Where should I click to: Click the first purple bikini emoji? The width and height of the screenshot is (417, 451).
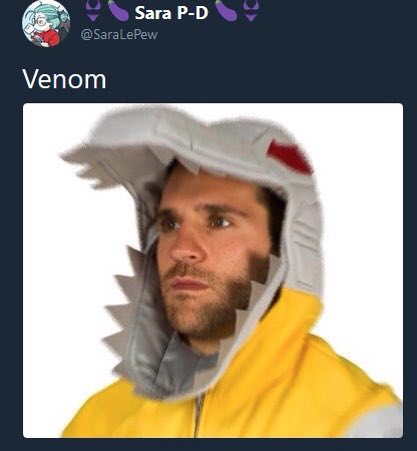tap(94, 10)
